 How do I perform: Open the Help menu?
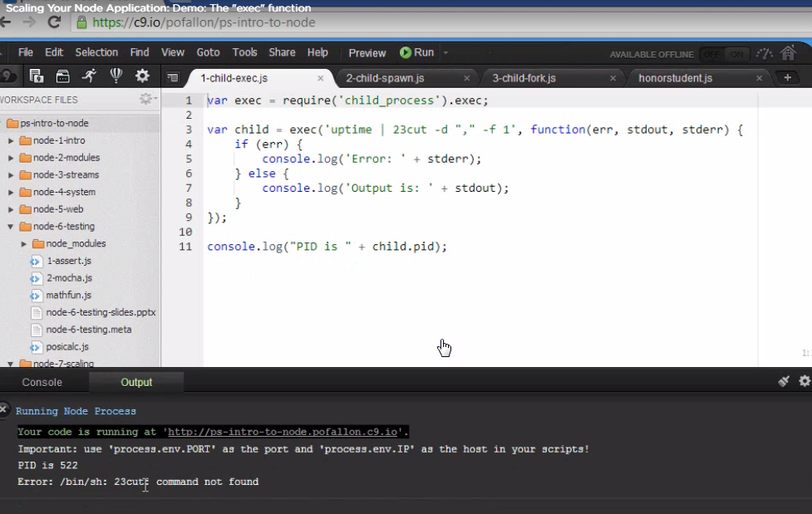317,52
